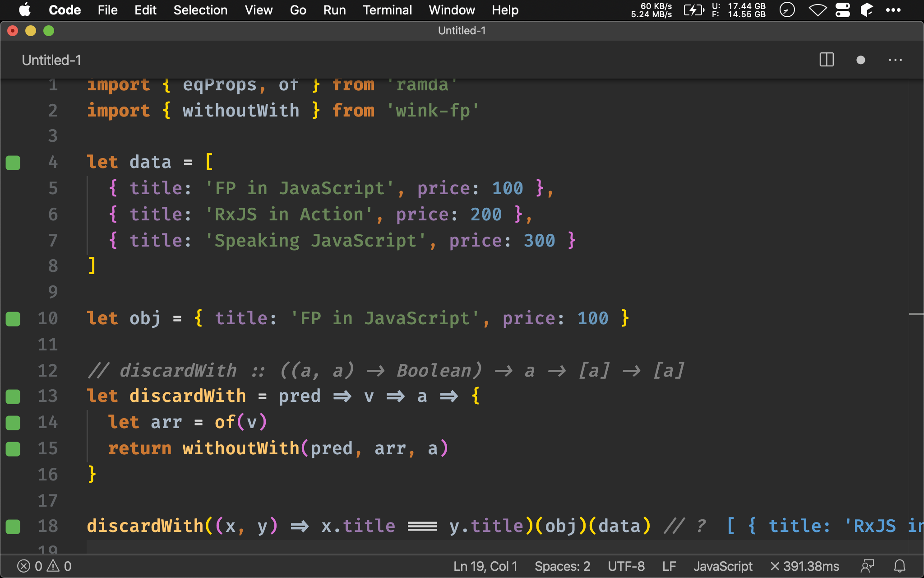Screen dimensions: 924x578
Task: Open the File menu
Action: click(x=107, y=10)
